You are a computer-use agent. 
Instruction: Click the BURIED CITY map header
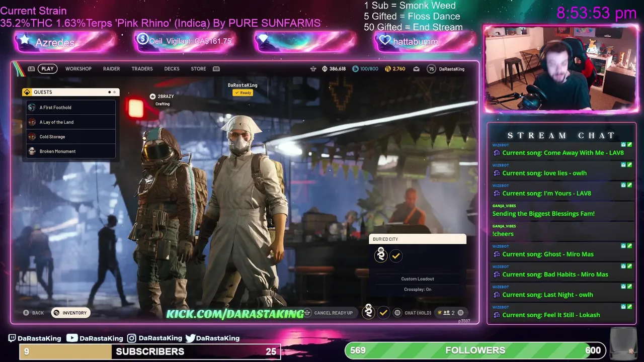[x=418, y=239]
